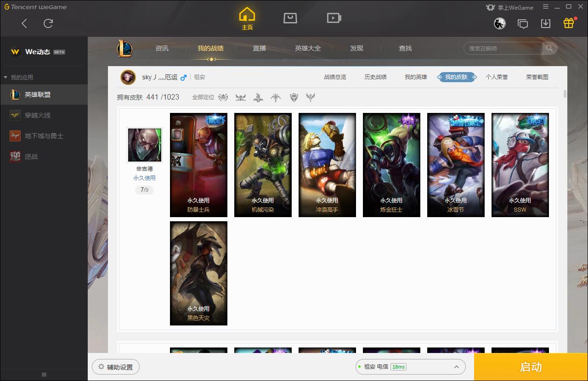588x381 pixels.
Task: Open the 查找 tab
Action: (405, 48)
